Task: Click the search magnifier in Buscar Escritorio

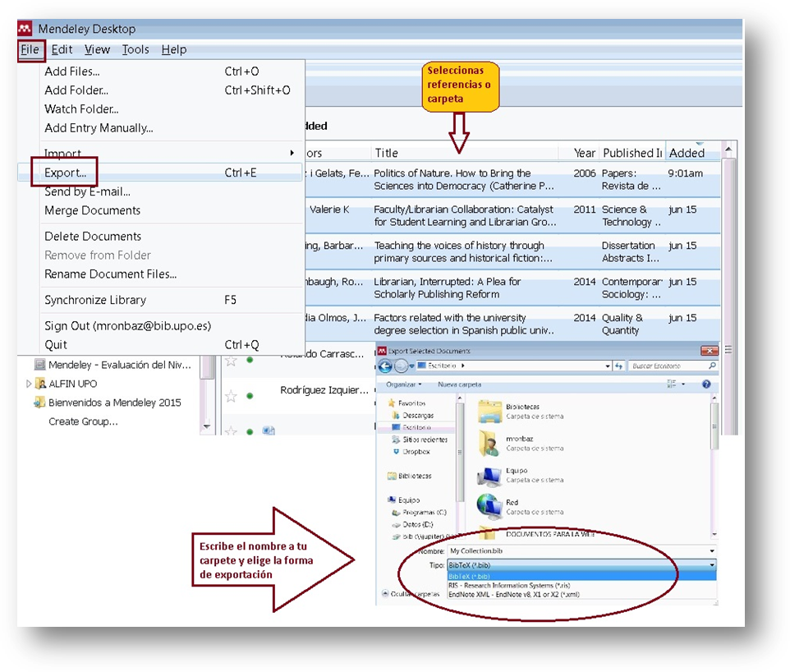Action: (x=712, y=366)
